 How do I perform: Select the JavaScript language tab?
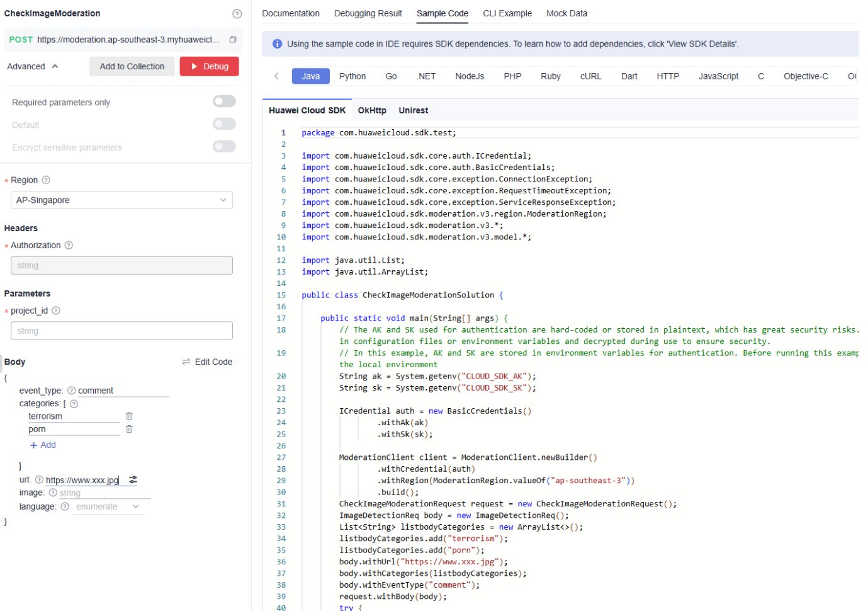718,76
